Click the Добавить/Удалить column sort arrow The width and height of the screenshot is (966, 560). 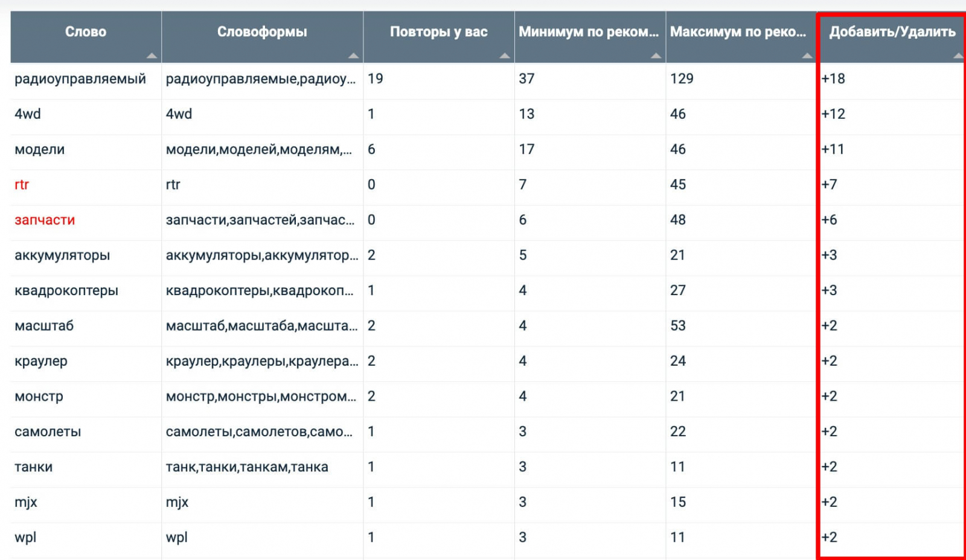click(958, 56)
